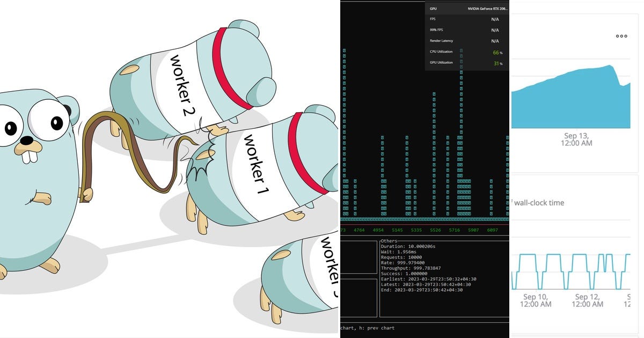The image size is (644, 338).
Task: Click the 4954 axis label
Action: point(378,230)
